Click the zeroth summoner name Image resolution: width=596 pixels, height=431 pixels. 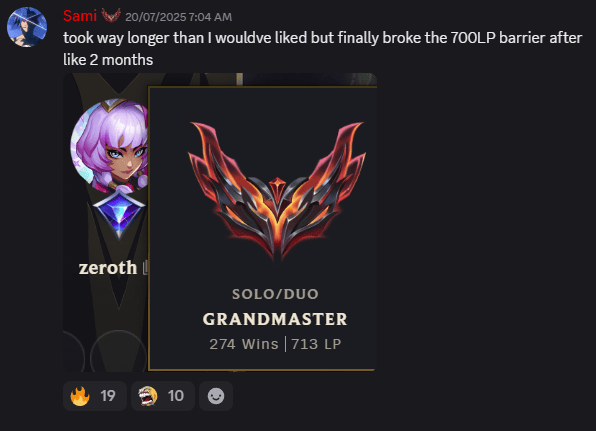pos(108,268)
